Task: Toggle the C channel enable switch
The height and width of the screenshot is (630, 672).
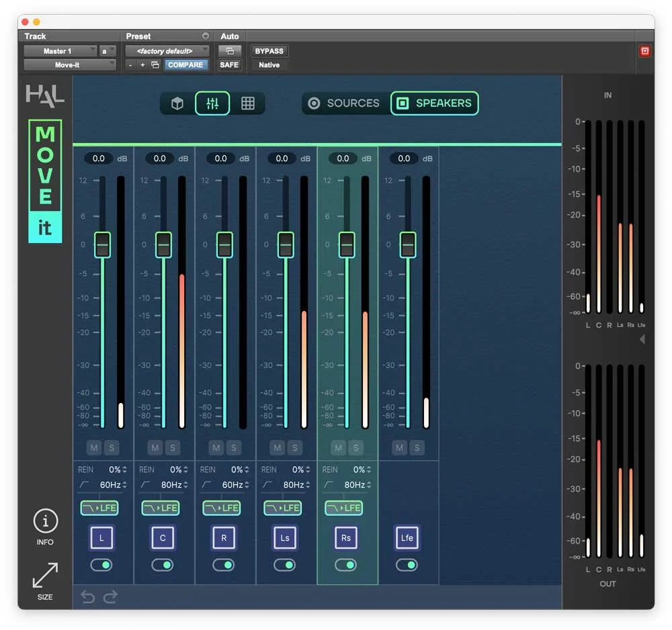Action: pyautogui.click(x=163, y=566)
